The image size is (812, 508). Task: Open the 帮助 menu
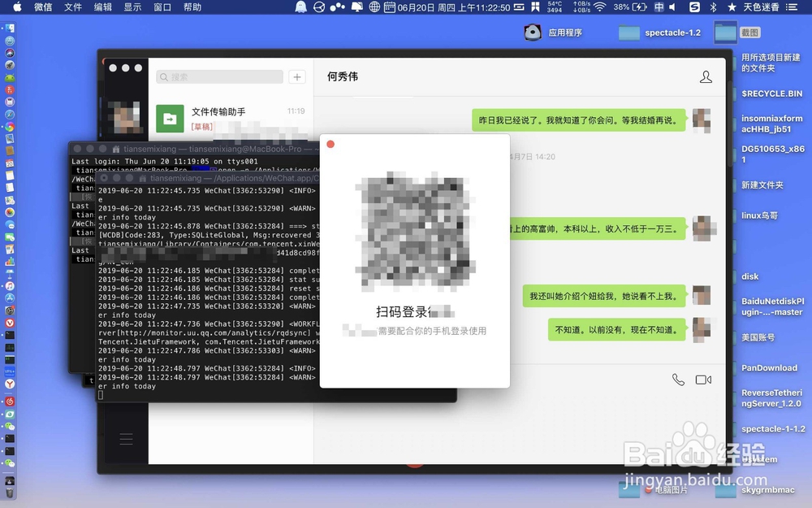[192, 7]
